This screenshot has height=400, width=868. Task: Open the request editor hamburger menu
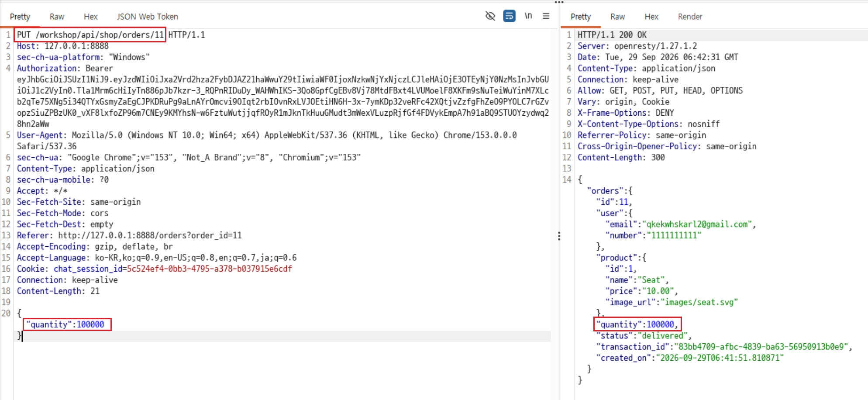[x=546, y=16]
